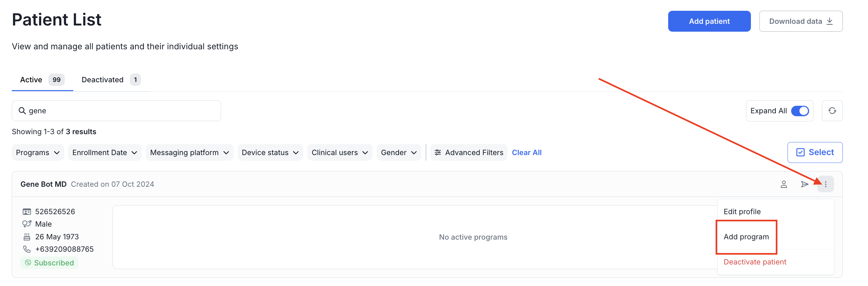Click the Clear All link
Image resolution: width=868 pixels, height=286 pixels.
[x=526, y=152]
